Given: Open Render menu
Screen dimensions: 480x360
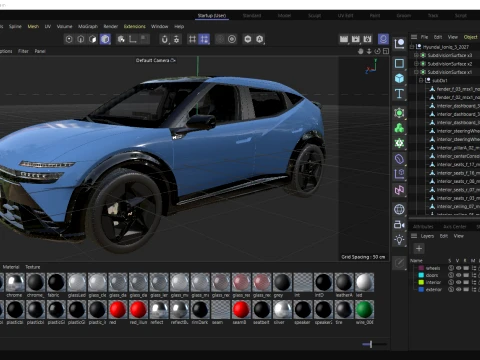Looking at the screenshot, I should 111,26.
